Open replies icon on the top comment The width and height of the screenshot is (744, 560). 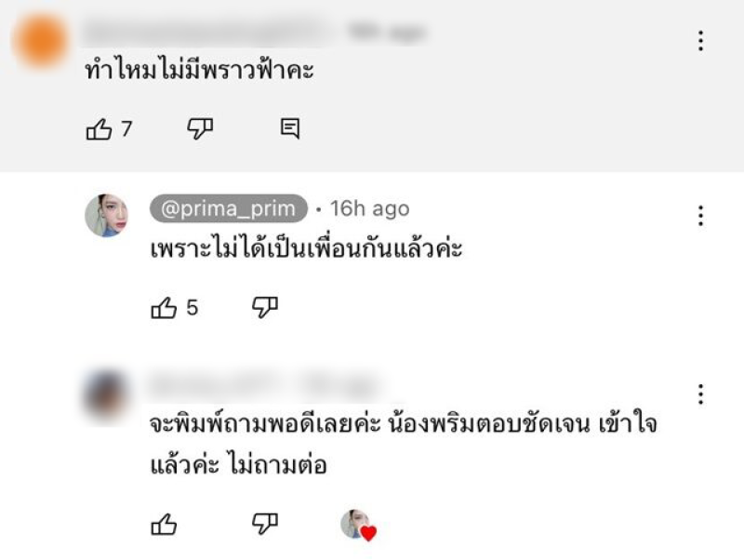(290, 129)
